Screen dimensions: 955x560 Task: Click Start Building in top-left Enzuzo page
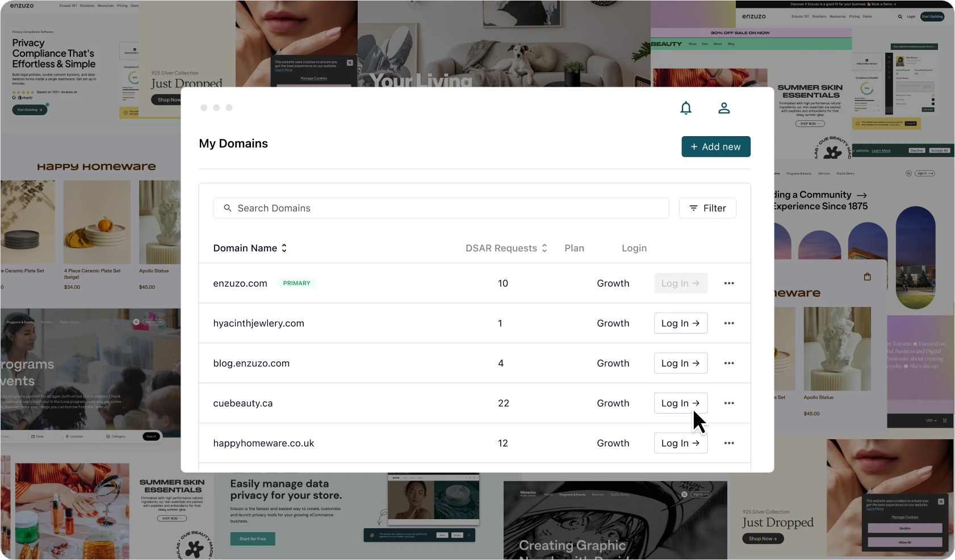pos(30,110)
